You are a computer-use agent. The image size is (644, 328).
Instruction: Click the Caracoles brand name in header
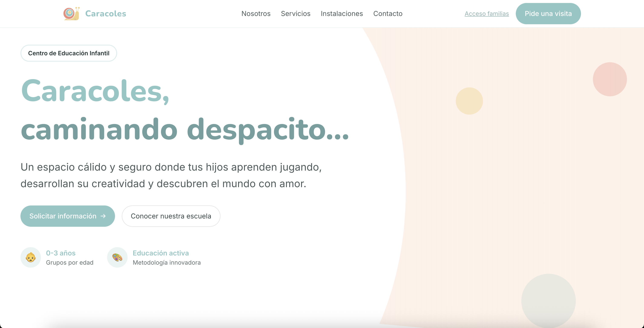(105, 13)
